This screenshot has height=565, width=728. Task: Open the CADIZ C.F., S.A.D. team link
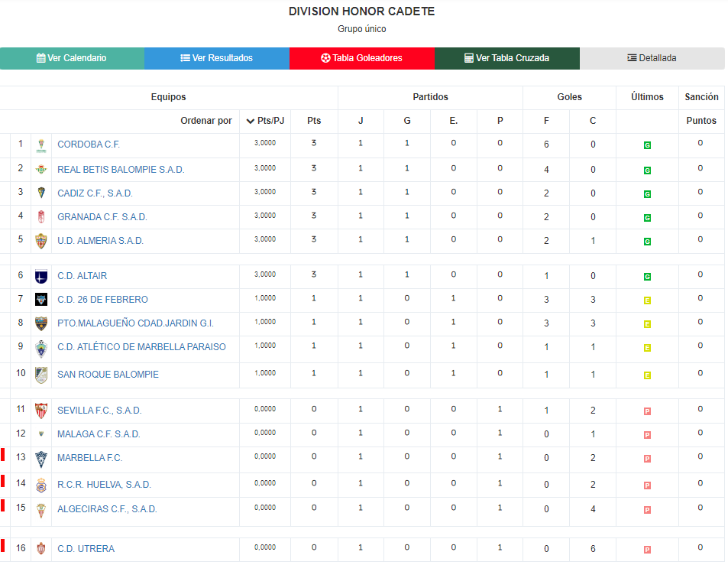coord(95,193)
